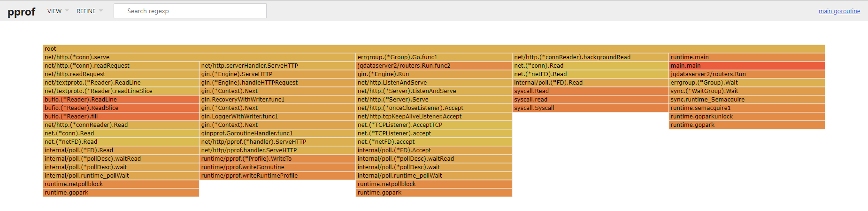The image size is (868, 211).
Task: Select the red main.main frame
Action: (x=747, y=66)
